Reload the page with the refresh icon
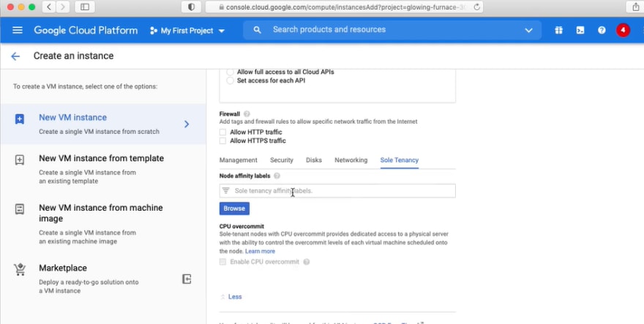644x324 pixels. pyautogui.click(x=477, y=7)
